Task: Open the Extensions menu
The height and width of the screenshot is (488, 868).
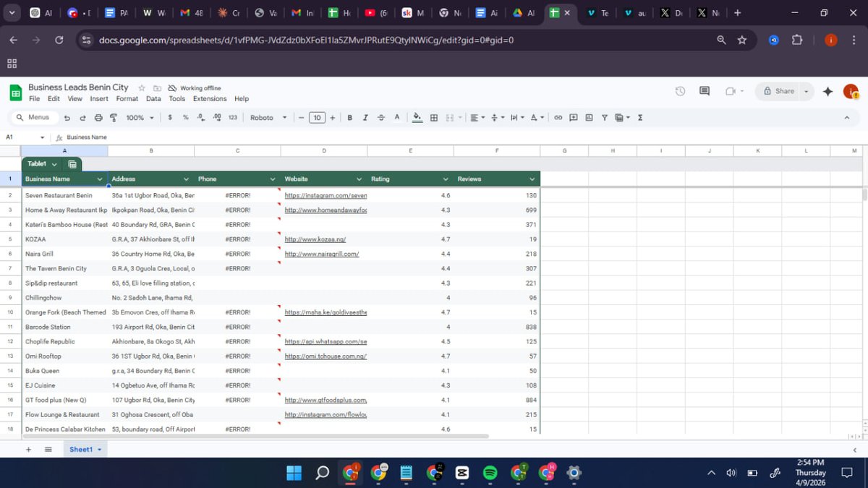Action: click(x=210, y=99)
